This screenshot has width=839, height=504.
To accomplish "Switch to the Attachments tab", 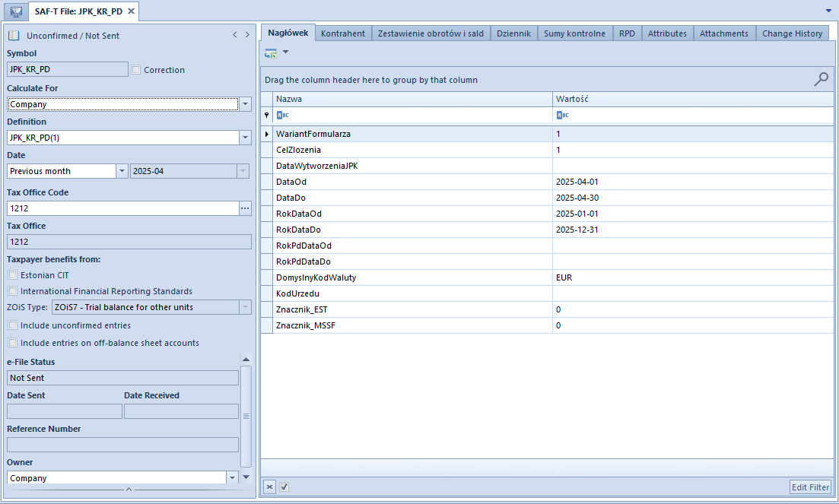I will (724, 33).
